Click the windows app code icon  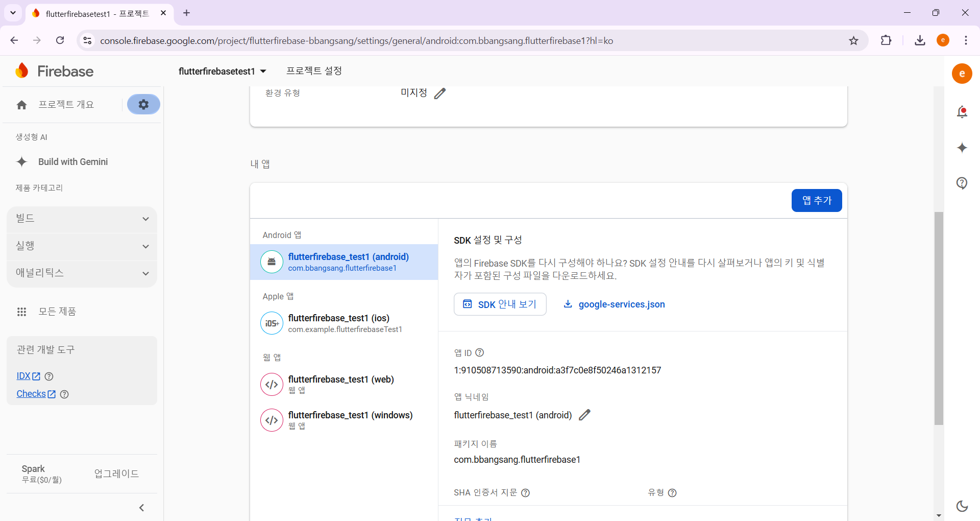click(x=272, y=420)
